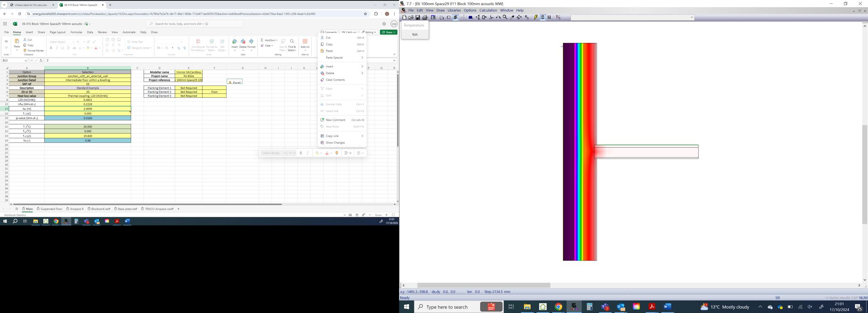Click the blue dome shape icon in TRISCO
The image size is (868, 313).
coord(471,17)
